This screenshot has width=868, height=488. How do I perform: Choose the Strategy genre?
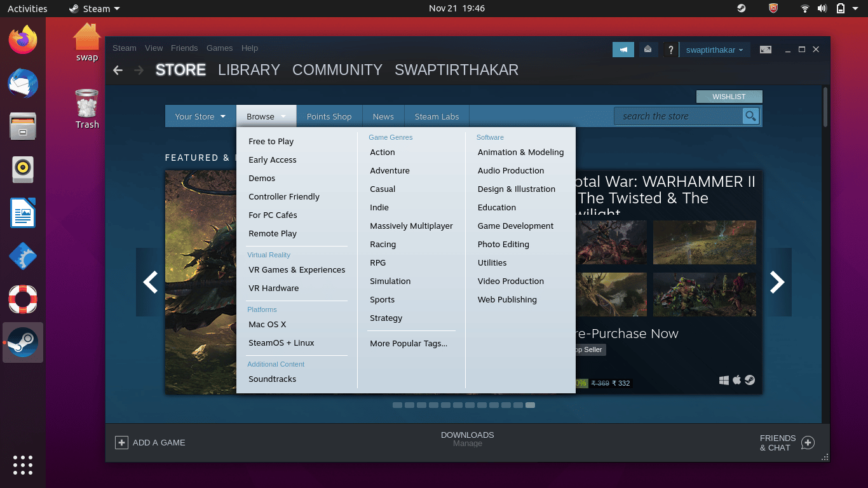click(x=386, y=318)
